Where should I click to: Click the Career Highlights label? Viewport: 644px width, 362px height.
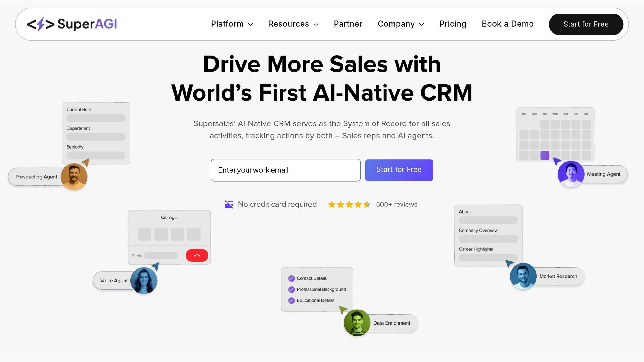tap(476, 249)
